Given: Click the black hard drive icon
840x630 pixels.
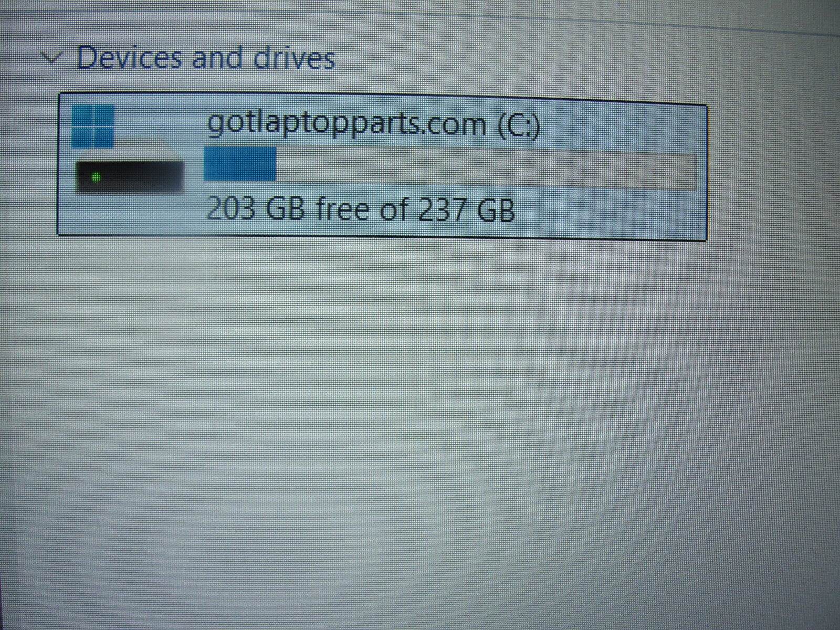Looking at the screenshot, I should coord(129,176).
